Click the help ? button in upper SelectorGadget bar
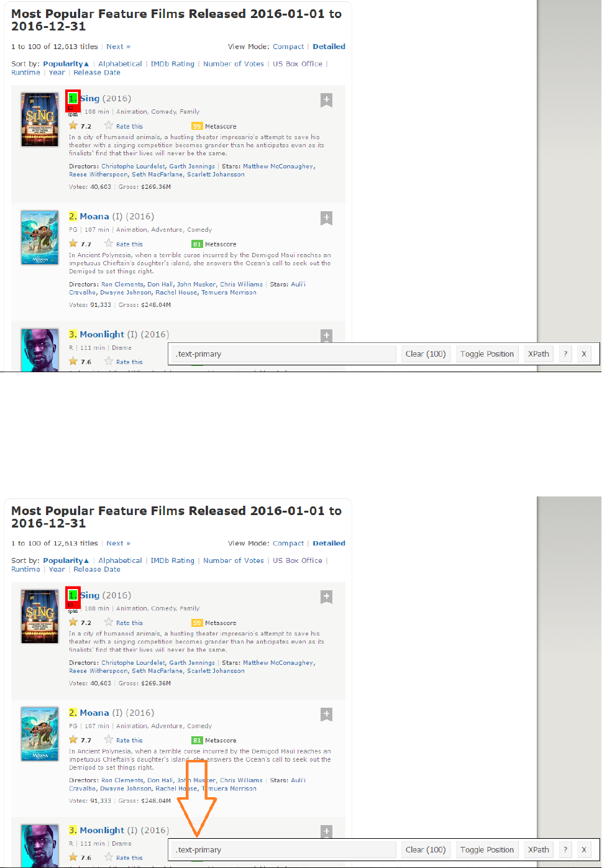The width and height of the screenshot is (602, 868). [565, 354]
